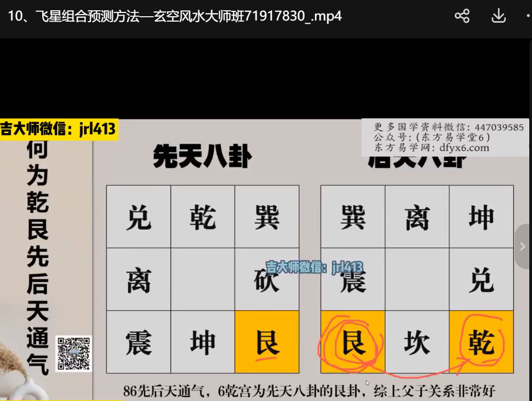Click the empty center cell of 先天八卦 grid
The width and height of the screenshot is (532, 401).
(x=203, y=279)
